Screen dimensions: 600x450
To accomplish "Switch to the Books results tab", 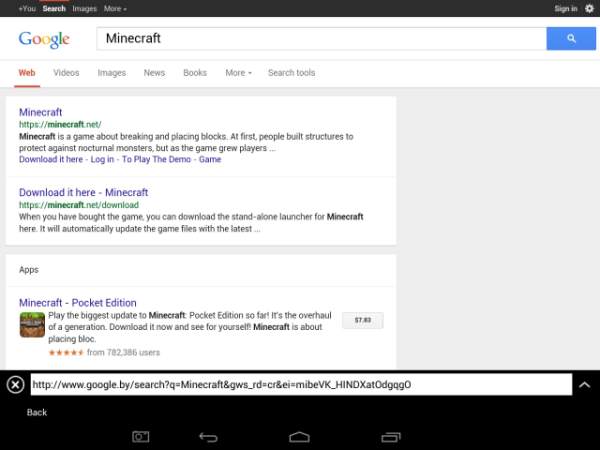I will (x=195, y=73).
